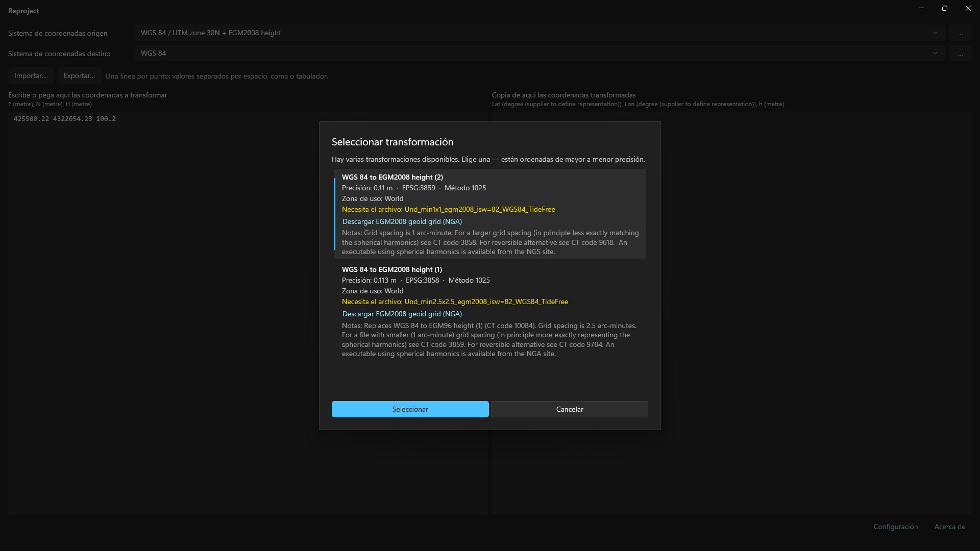Close the Reproject window

click(968, 8)
